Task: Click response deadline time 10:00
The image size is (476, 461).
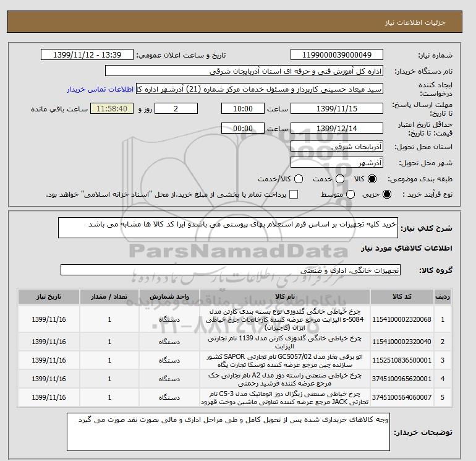Action: pos(243,108)
